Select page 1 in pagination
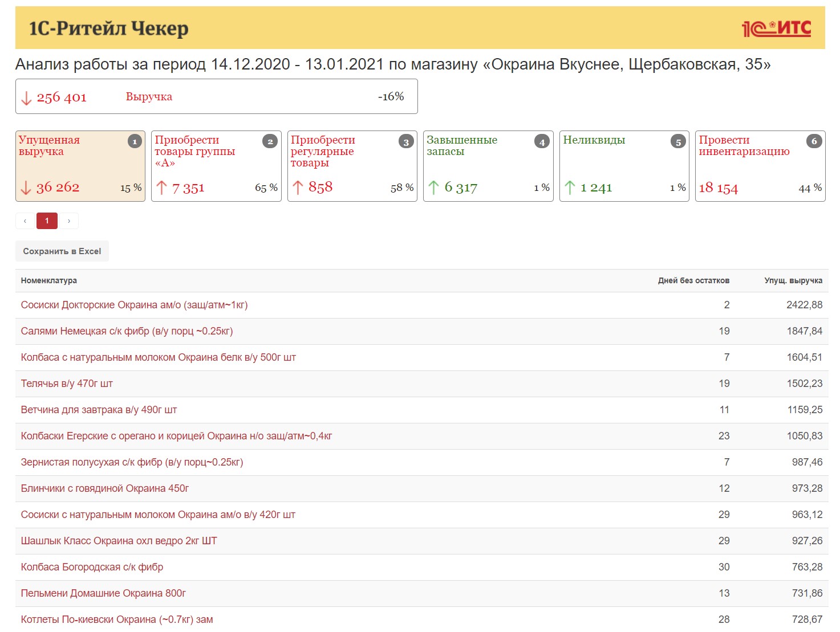Image resolution: width=840 pixels, height=632 pixels. 47,221
